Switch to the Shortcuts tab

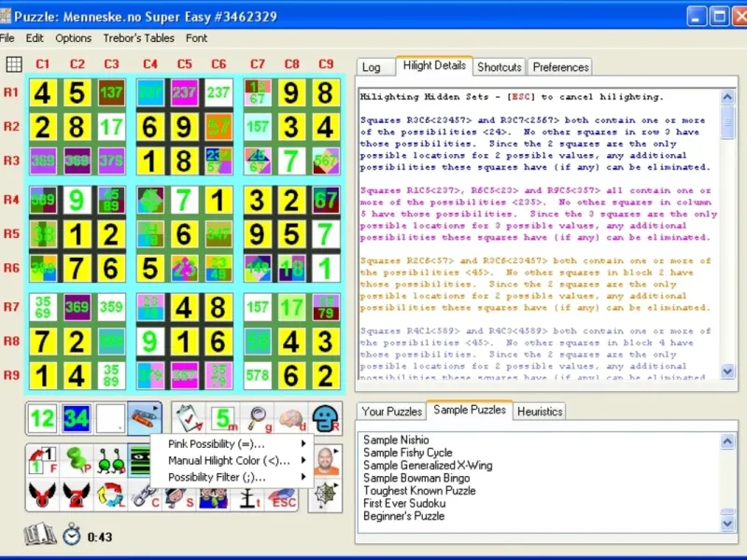(x=500, y=67)
